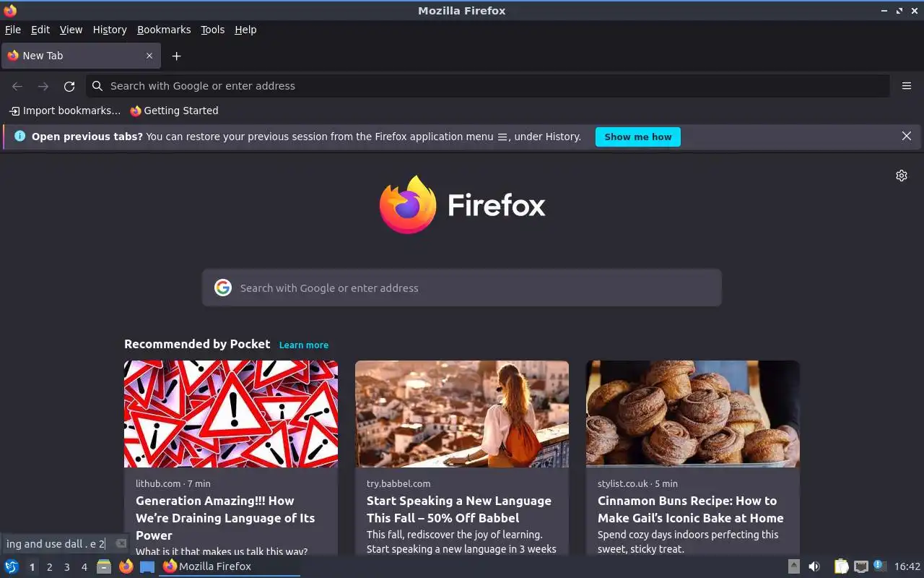Viewport: 924px width, 578px height.
Task: Click try.babbel.com source text
Action: point(398,483)
